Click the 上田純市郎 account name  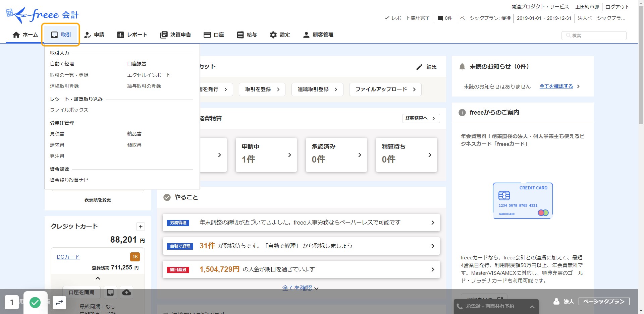click(x=587, y=7)
